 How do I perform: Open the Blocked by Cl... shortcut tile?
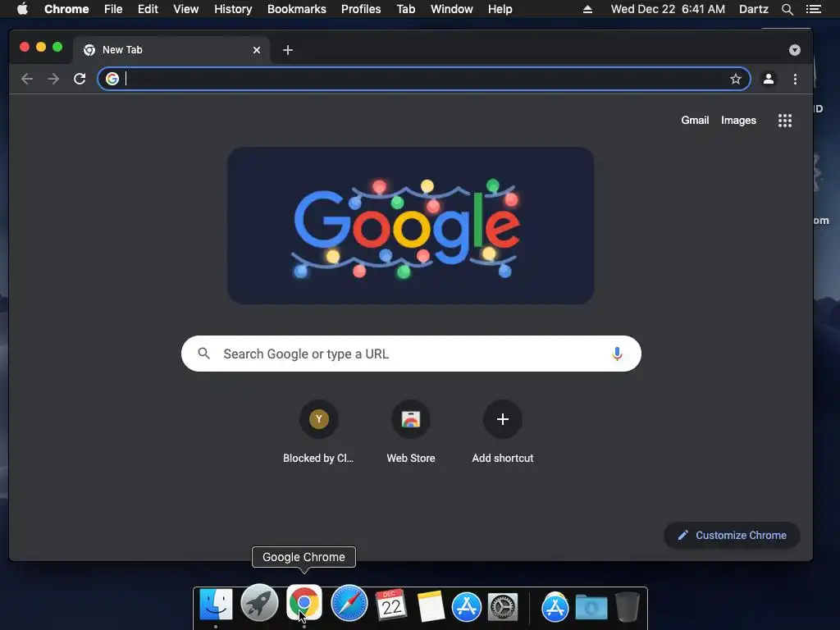click(319, 433)
